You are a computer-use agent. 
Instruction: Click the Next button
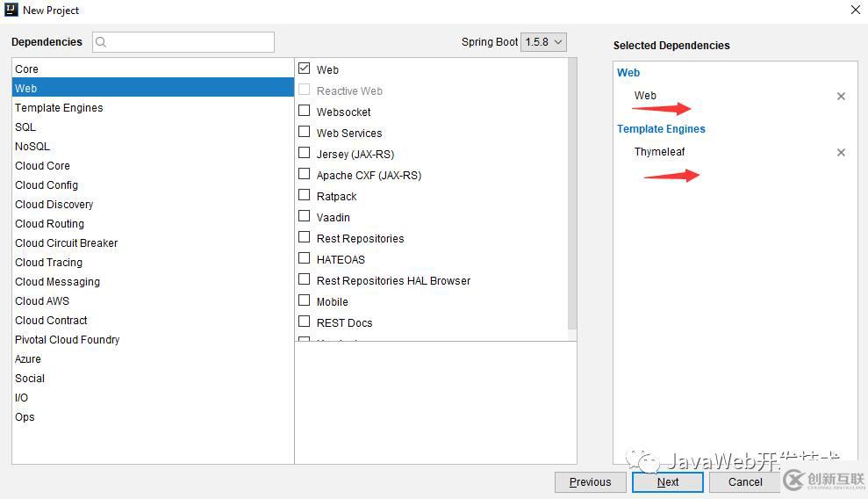668,481
